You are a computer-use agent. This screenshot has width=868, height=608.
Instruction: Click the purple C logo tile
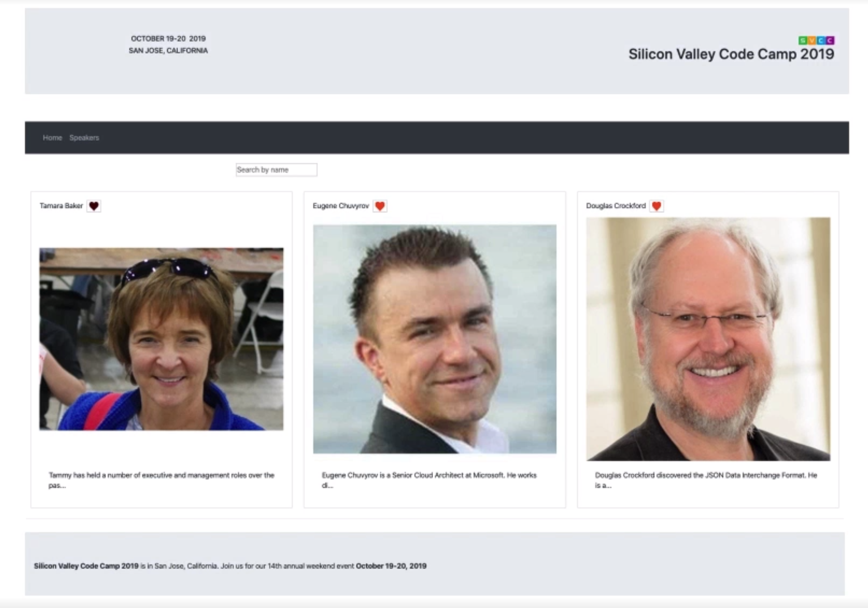830,41
